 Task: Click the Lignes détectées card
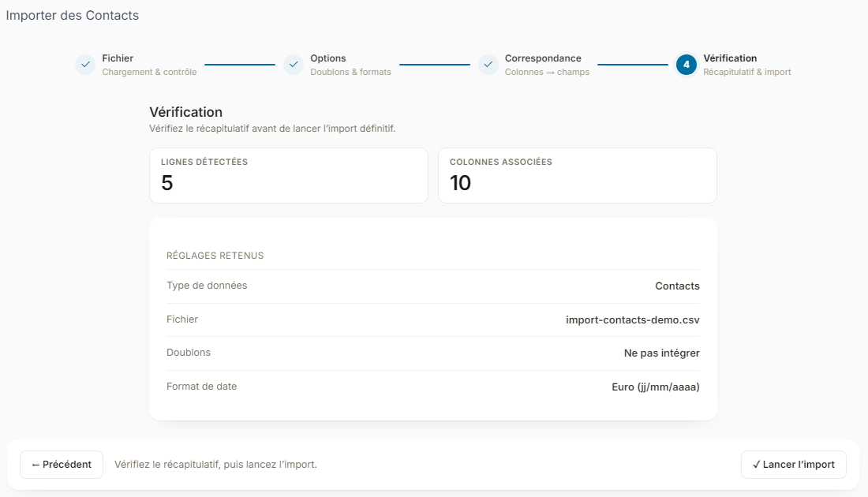(x=288, y=175)
